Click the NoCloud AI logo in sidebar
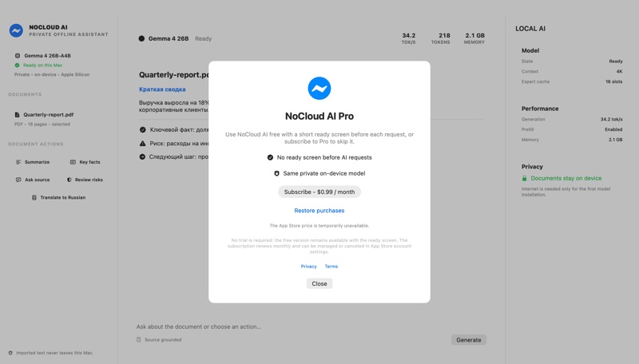Screen dimensions: 639x364 tap(16, 30)
